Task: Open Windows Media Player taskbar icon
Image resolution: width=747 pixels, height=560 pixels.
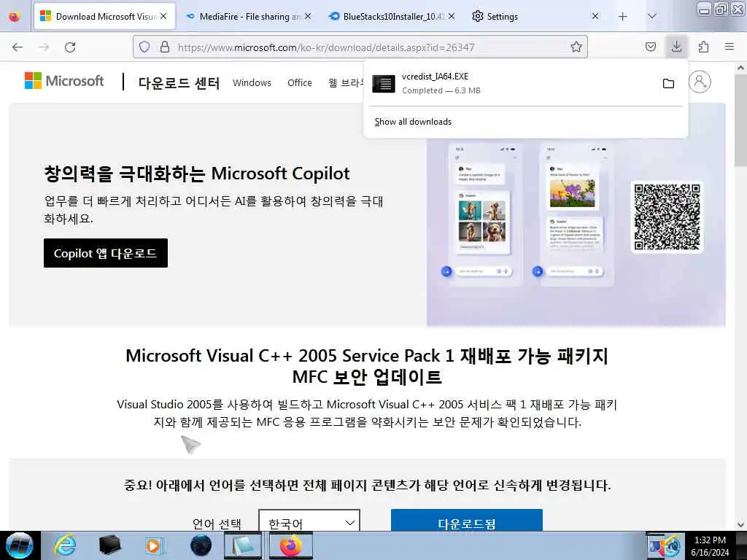Action: pyautogui.click(x=155, y=545)
